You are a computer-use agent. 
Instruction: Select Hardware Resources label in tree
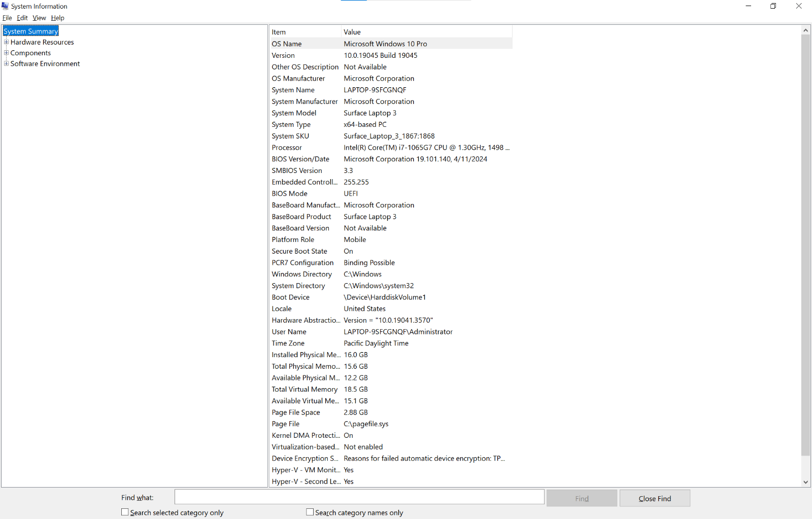pyautogui.click(x=42, y=42)
